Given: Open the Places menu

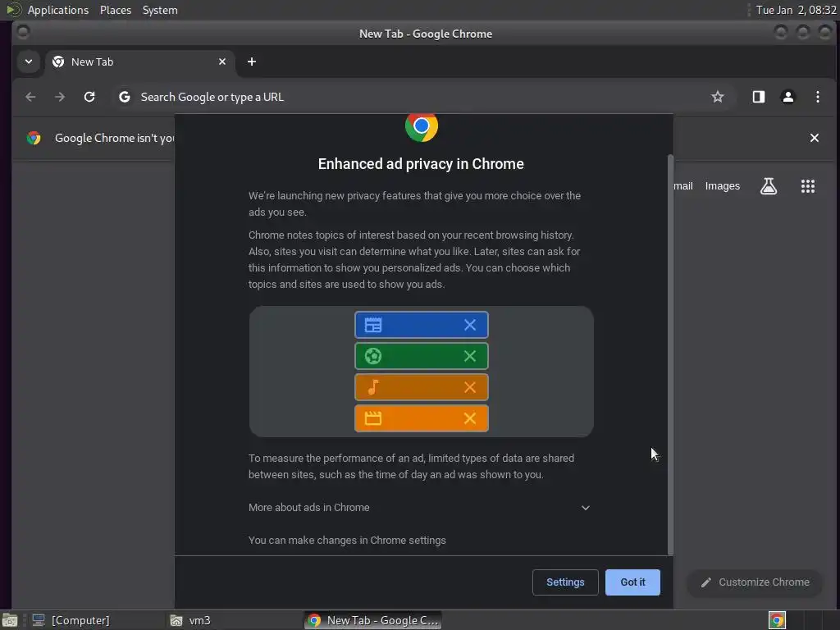Looking at the screenshot, I should [x=115, y=10].
